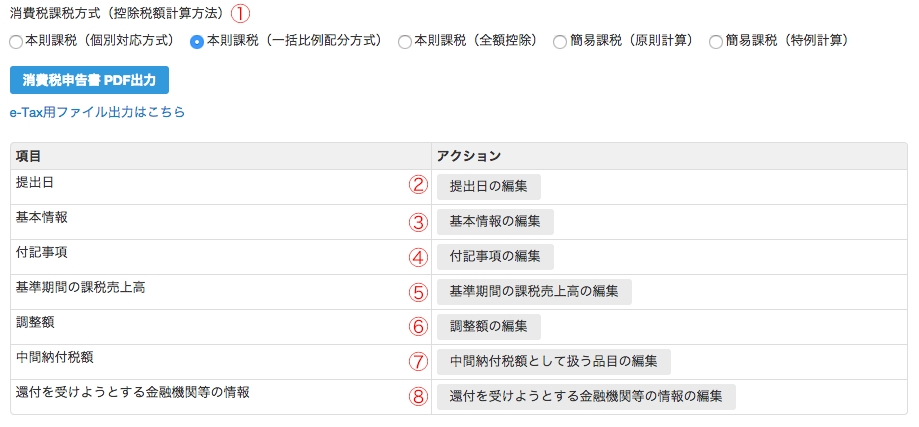Open 中間納付税額として扱う品目の編集 button
The height and width of the screenshot is (427, 919).
[x=554, y=361]
